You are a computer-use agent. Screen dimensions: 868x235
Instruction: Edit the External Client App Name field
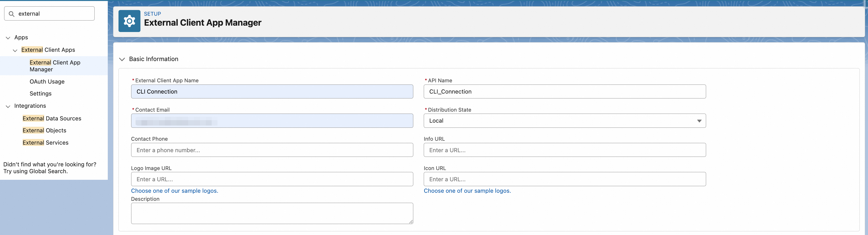[272, 92]
